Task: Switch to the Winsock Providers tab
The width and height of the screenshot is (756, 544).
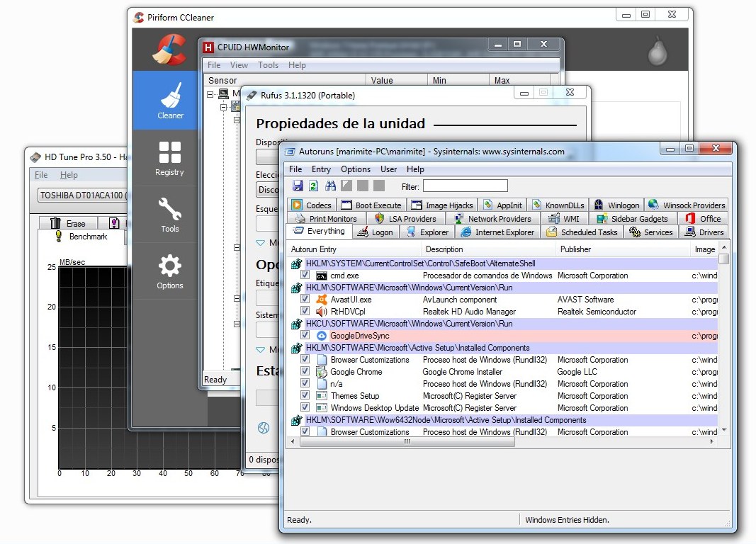Action: 687,205
